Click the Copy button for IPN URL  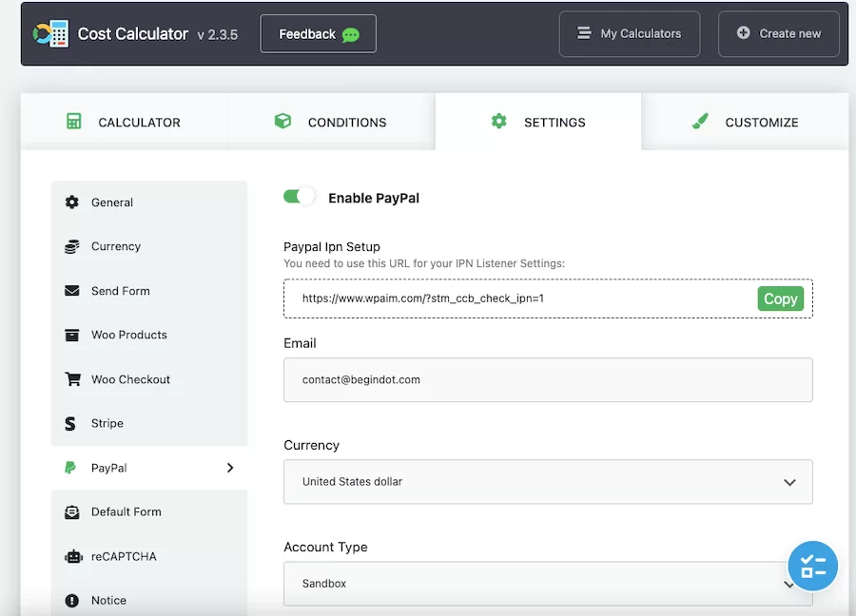pos(780,298)
